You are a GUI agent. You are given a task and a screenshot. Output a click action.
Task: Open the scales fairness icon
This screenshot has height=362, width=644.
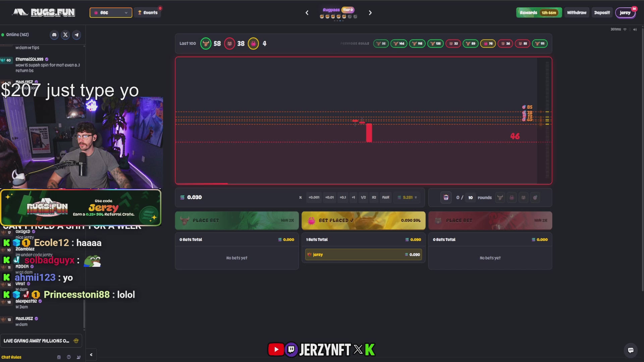[x=59, y=357]
